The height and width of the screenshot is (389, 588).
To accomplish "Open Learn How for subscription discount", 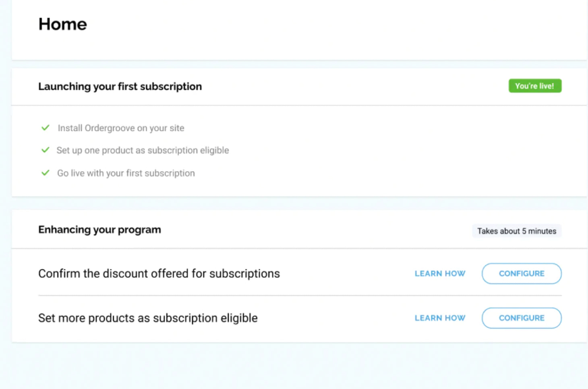I will point(440,273).
